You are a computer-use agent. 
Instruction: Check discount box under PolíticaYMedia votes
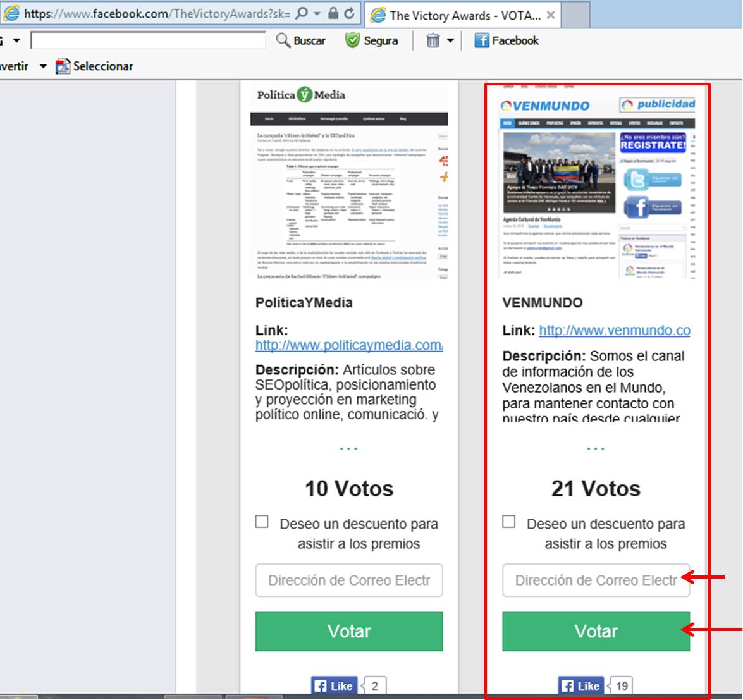click(262, 522)
